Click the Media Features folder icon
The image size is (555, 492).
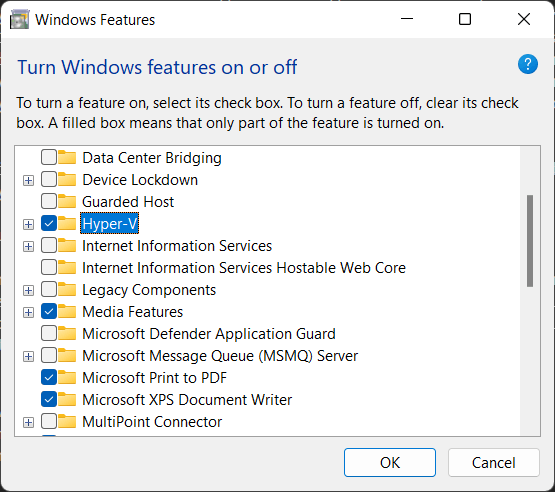click(x=67, y=311)
